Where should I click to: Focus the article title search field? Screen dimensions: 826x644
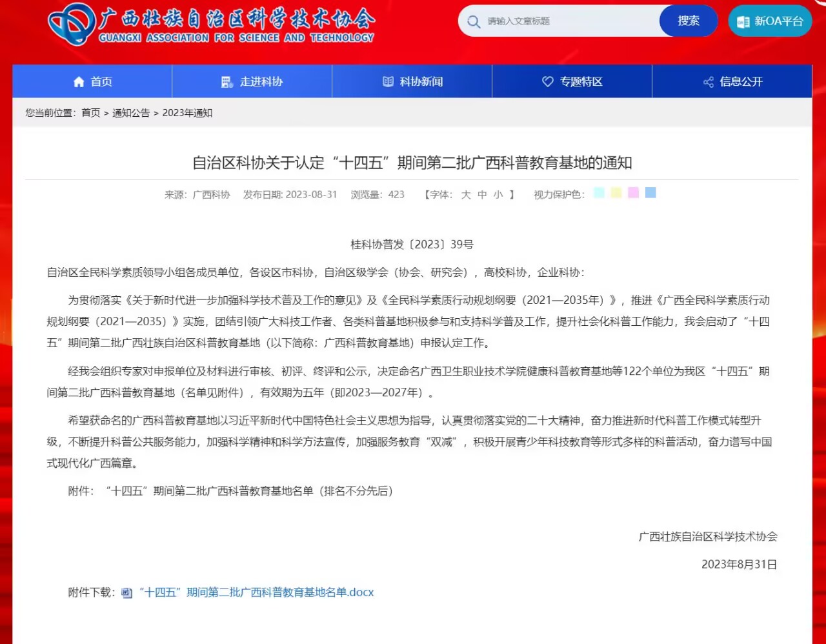click(568, 21)
